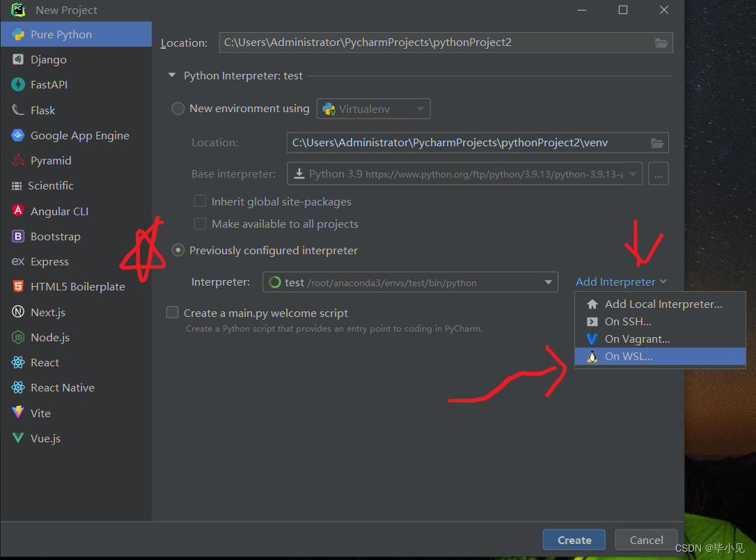Select Previously configured interpreter radio button
Image resolution: width=756 pixels, height=560 pixels.
coord(178,250)
